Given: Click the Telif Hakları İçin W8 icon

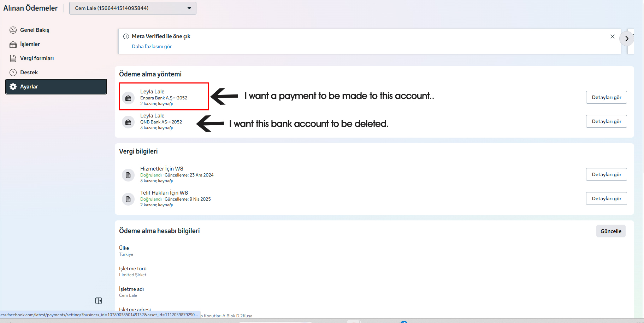Looking at the screenshot, I should point(128,199).
